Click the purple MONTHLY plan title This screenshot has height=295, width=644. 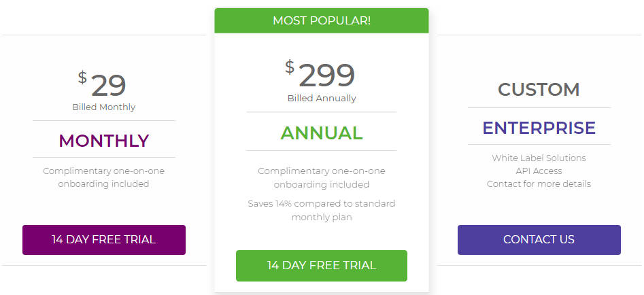(x=104, y=141)
